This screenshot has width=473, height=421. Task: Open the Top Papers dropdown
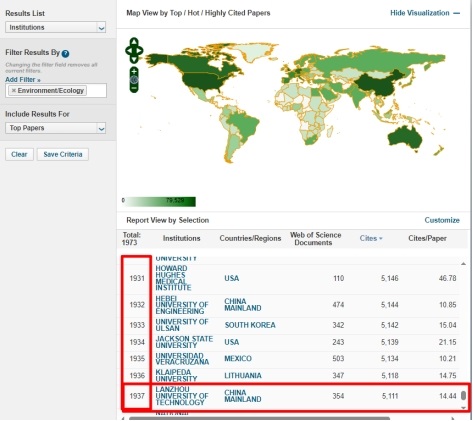55,128
